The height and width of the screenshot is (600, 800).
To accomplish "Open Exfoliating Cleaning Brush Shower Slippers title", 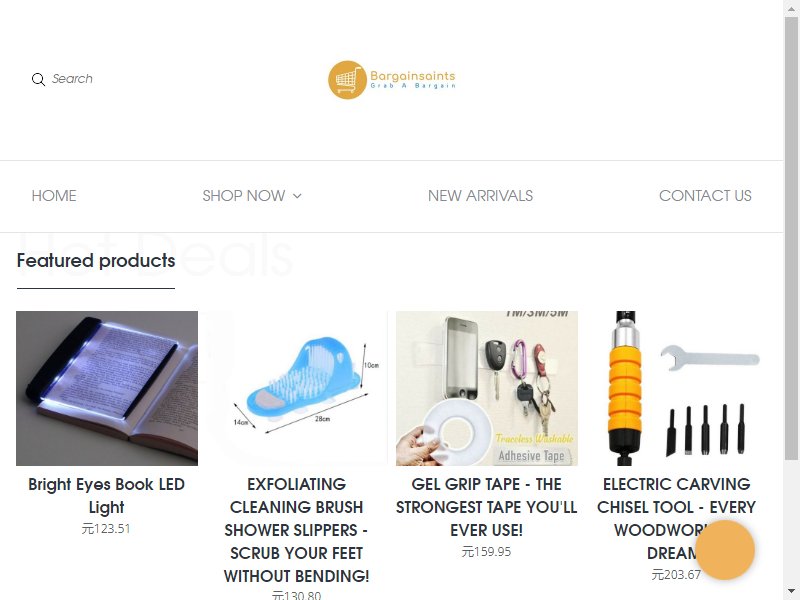I will coord(296,530).
